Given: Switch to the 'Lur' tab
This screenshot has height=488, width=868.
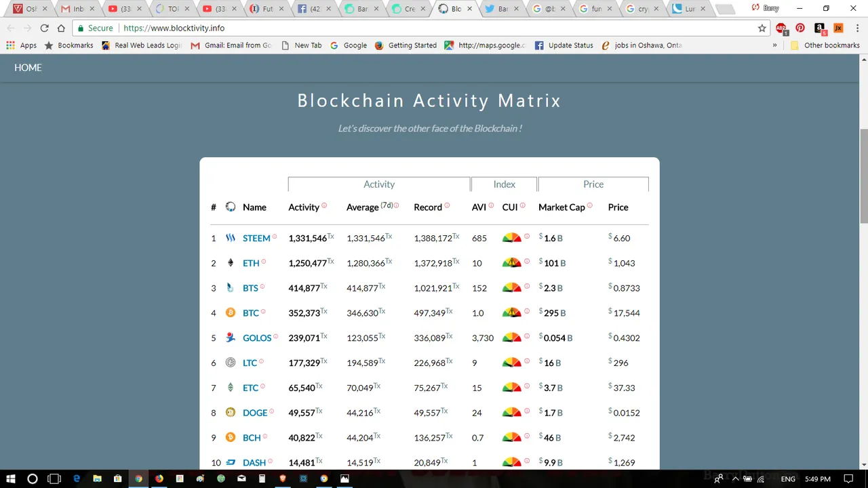Looking at the screenshot, I should [688, 9].
